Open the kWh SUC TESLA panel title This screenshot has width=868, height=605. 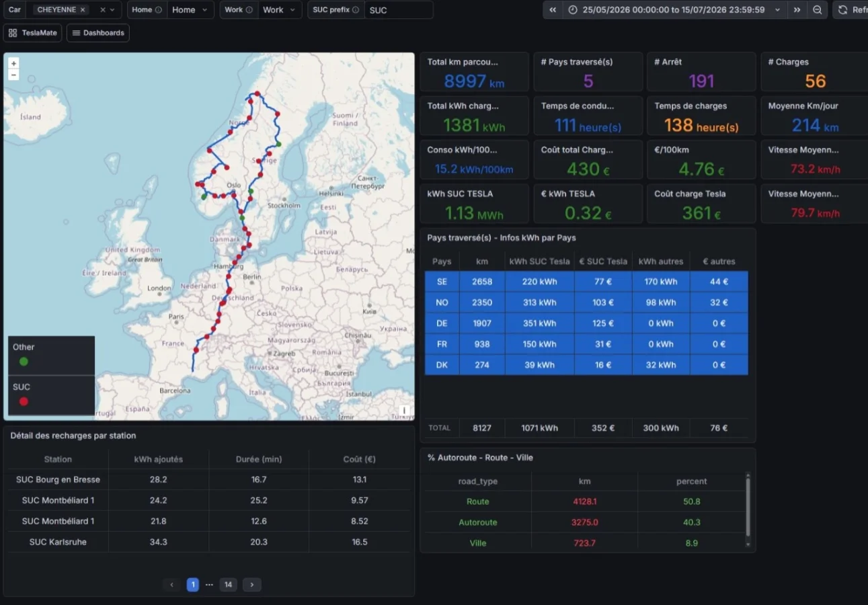pos(460,194)
